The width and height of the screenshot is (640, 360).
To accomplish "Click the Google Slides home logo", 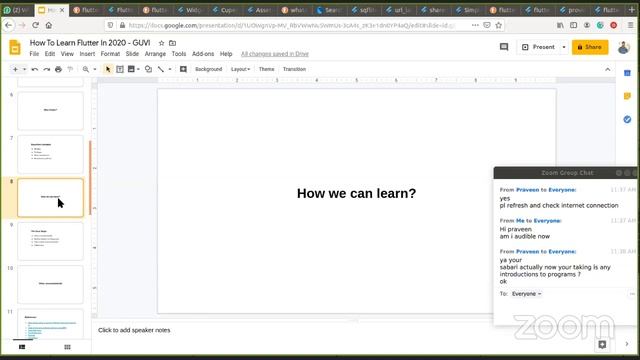I will click(15, 47).
